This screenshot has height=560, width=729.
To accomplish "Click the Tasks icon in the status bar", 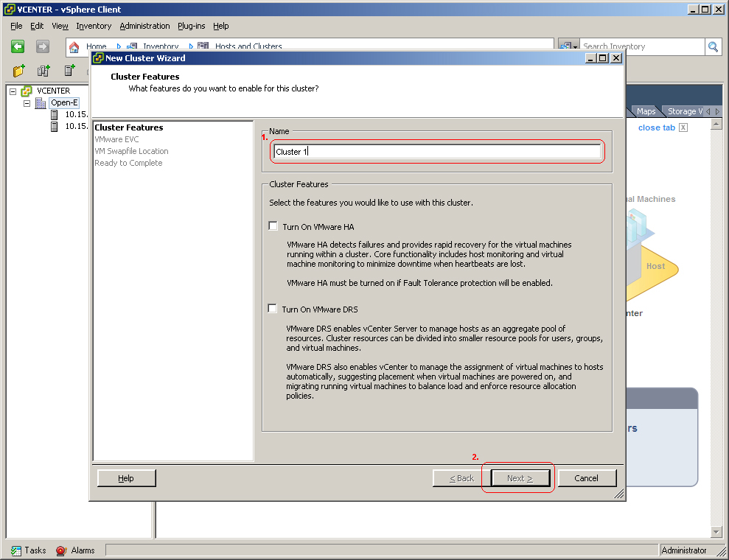I will pos(16,550).
